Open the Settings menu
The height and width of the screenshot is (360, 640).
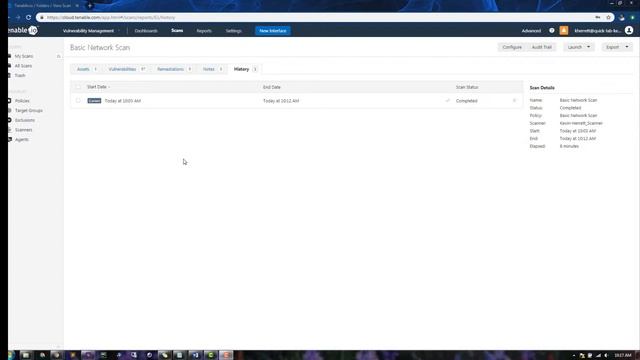(233, 31)
